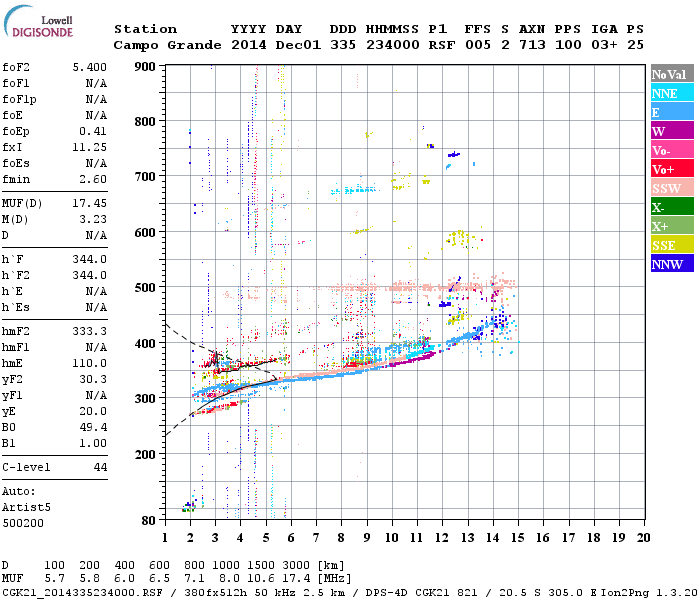Click the 500200 version number
Image resolution: width=700 pixels, height=600 pixels.
click(x=23, y=523)
